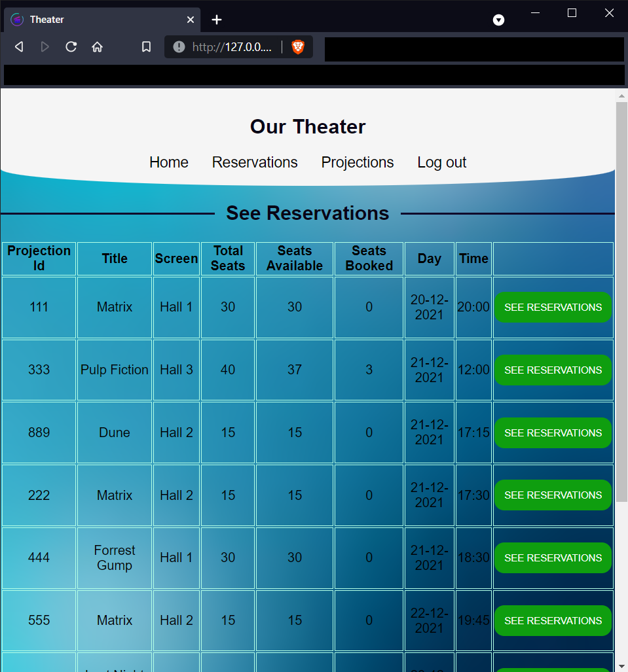Go back using browser back arrow
Image resolution: width=628 pixels, height=672 pixels.
19,46
